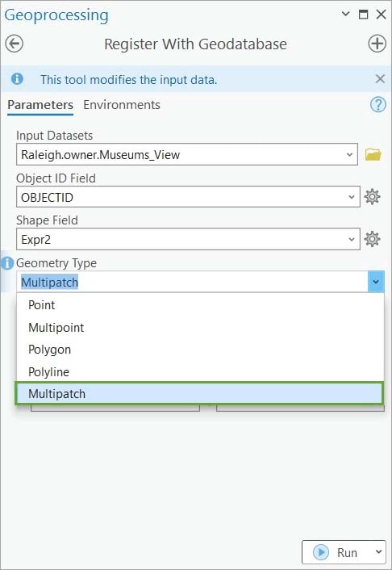Click the Geoprocessing pane title
This screenshot has height=570, width=392.
click(x=56, y=15)
